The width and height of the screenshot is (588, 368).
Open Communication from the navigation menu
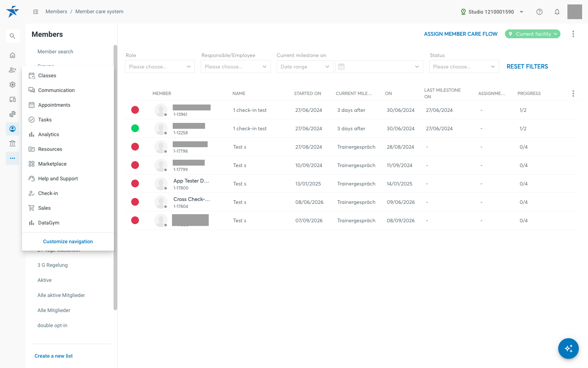coord(68,90)
